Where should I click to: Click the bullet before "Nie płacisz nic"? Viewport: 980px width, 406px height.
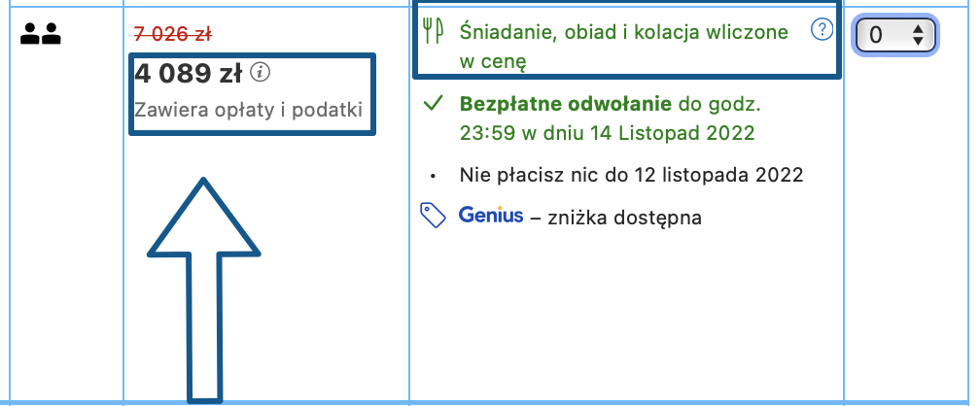(x=434, y=177)
